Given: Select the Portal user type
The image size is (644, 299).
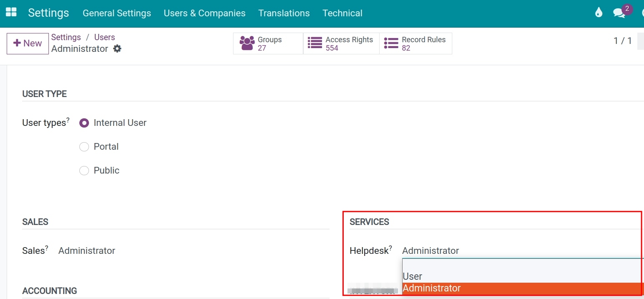Looking at the screenshot, I should pos(84,147).
